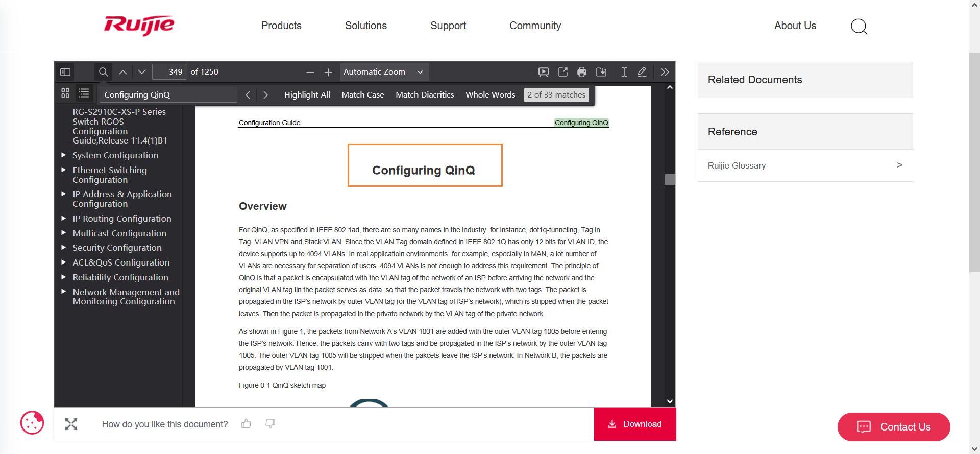Jump to previous search match
Image resolution: width=980 pixels, height=454 pixels.
click(248, 95)
